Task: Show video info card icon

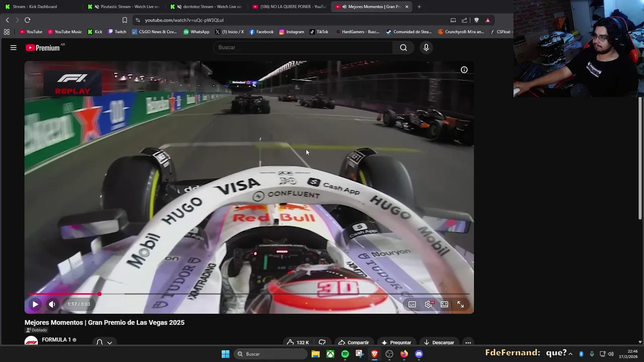Action: (464, 70)
